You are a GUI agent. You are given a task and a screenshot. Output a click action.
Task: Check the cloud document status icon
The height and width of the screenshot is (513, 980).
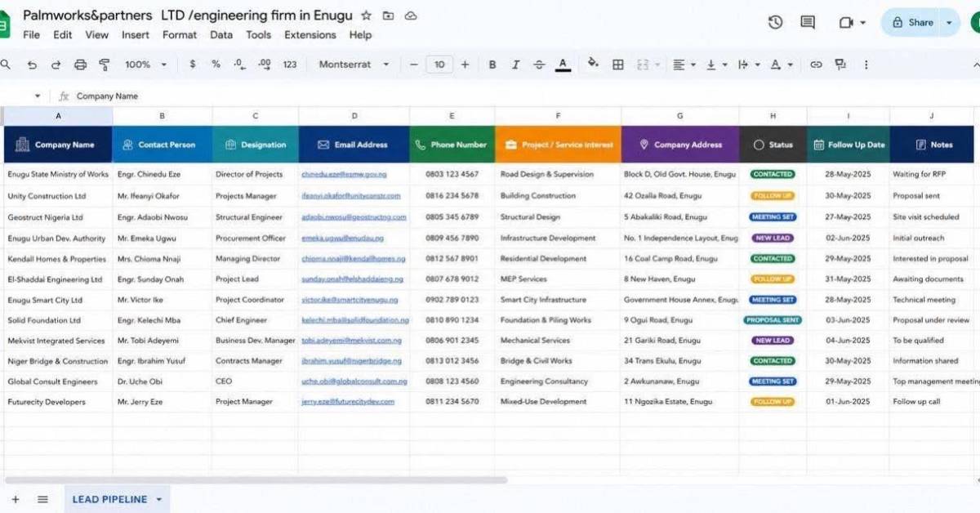(411, 16)
